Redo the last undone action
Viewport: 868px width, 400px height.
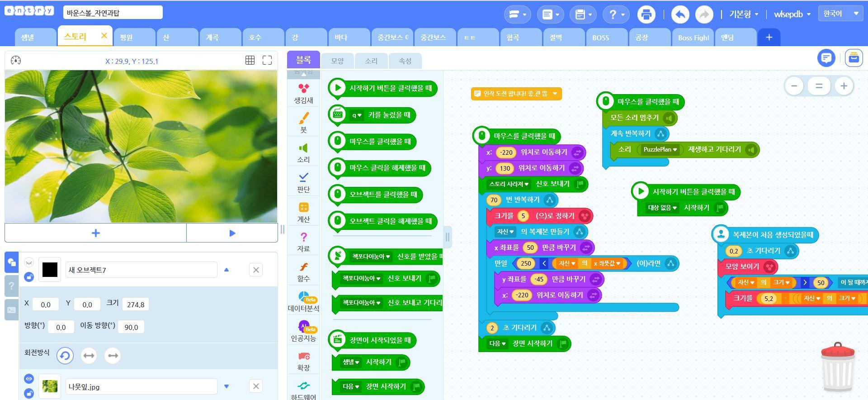click(704, 14)
